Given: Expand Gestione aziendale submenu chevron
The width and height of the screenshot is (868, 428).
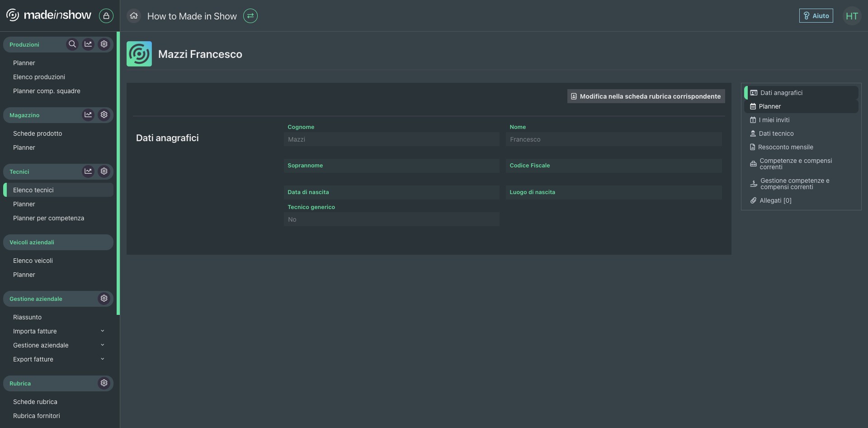Looking at the screenshot, I should tap(103, 345).
